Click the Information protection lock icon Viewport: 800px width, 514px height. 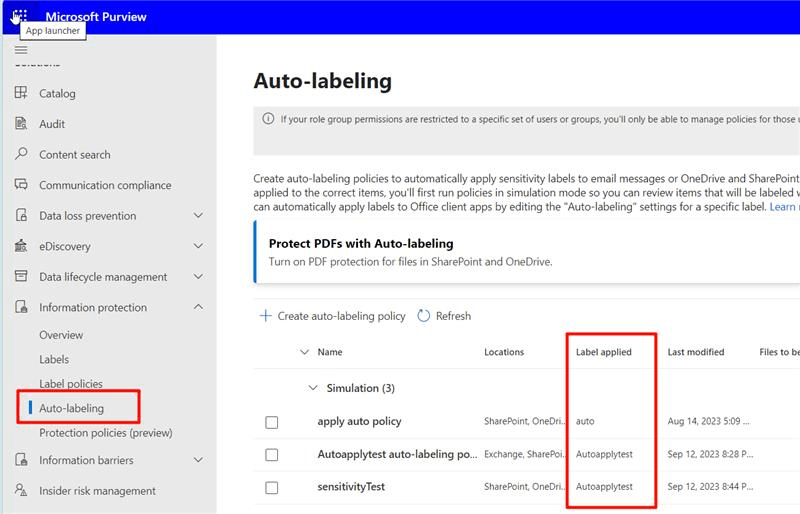[21, 307]
